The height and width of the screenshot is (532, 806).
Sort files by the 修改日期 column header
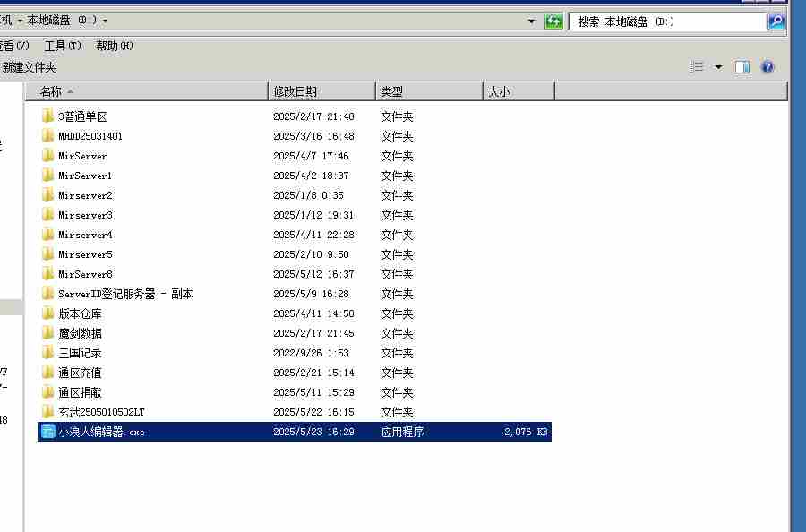click(321, 91)
